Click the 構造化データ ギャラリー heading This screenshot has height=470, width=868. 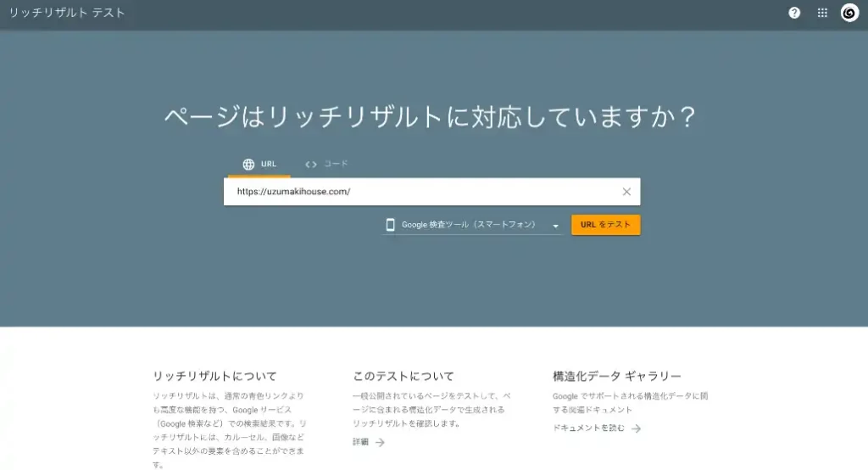(617, 376)
